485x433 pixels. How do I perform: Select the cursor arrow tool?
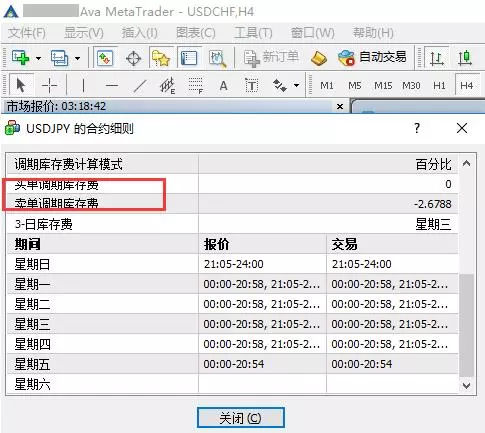coord(21,85)
